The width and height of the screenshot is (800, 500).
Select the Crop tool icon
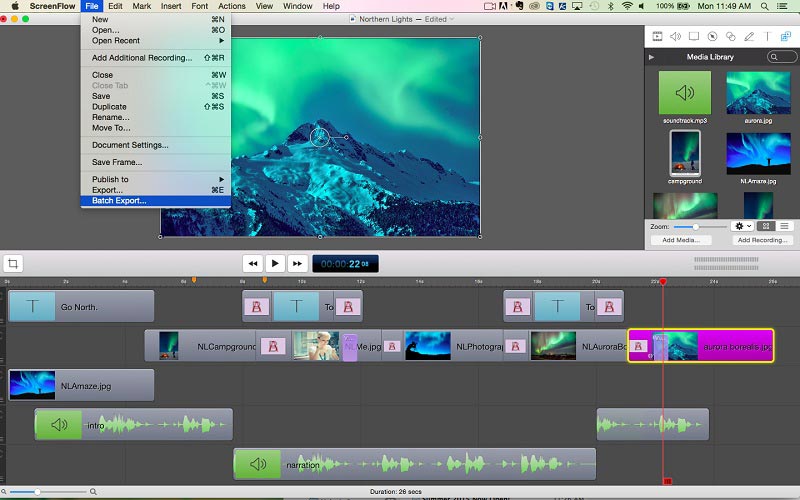click(13, 263)
